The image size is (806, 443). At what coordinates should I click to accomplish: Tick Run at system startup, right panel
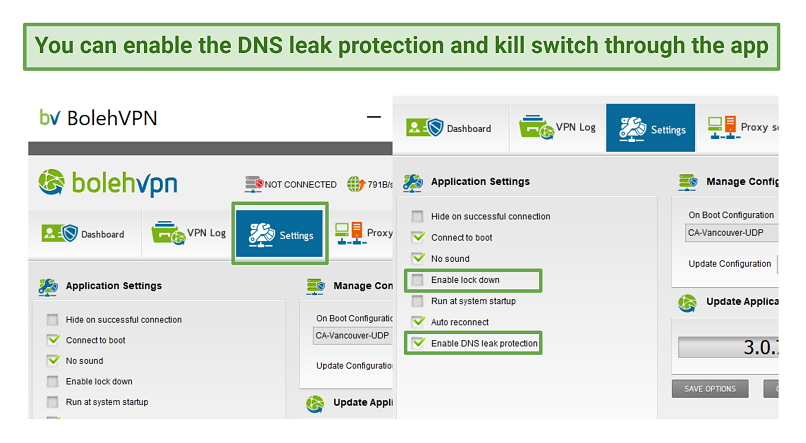point(417,301)
